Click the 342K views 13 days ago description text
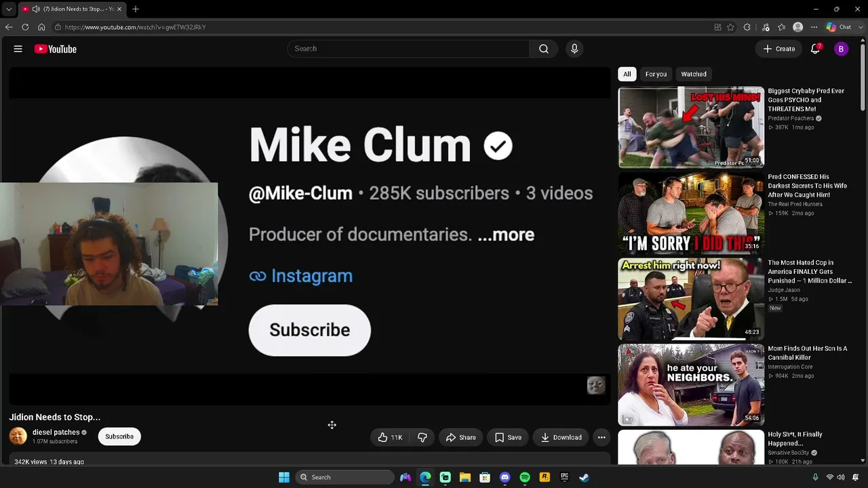The height and width of the screenshot is (488, 868). (x=50, y=462)
